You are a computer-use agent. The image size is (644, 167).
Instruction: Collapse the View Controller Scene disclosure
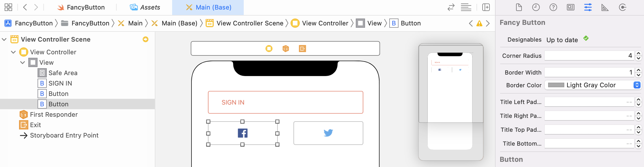(x=4, y=39)
